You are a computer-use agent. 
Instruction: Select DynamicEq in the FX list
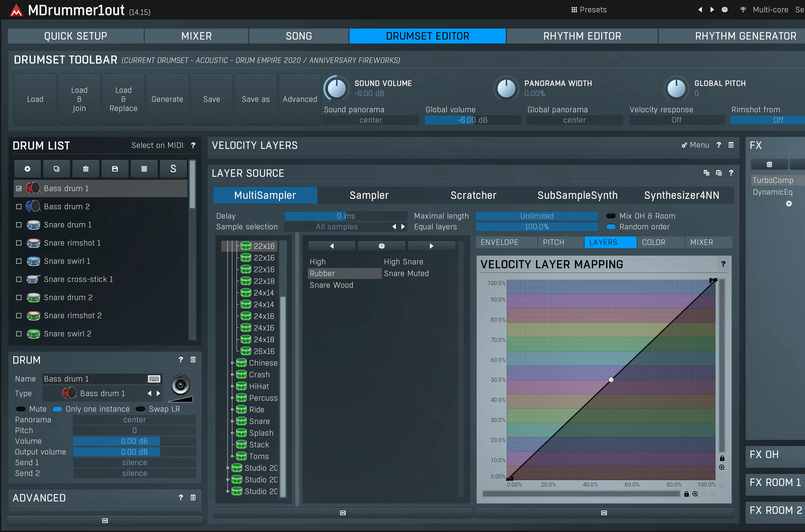pos(774,192)
